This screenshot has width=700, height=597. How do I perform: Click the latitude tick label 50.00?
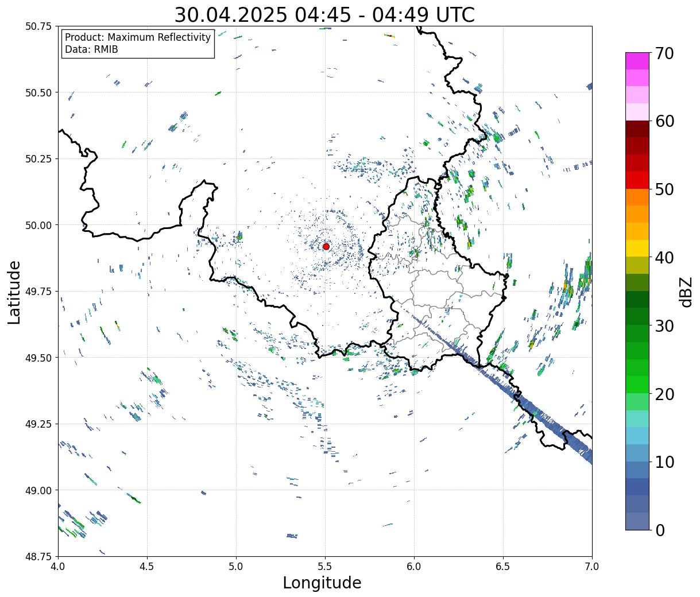tap(38, 226)
